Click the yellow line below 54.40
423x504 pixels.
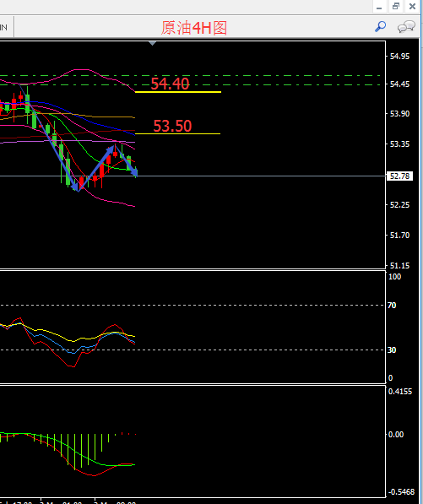[178, 92]
